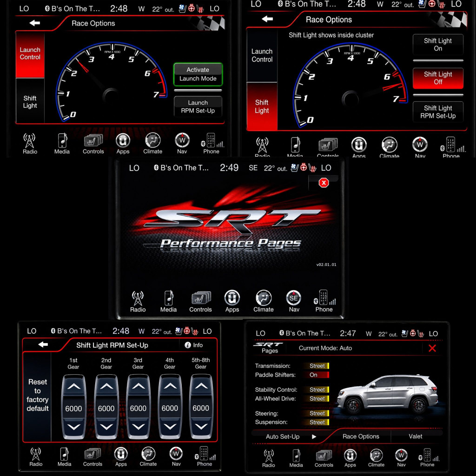Increase 1st Gear shift RPM
Viewport: 476px width, 476px height.
[x=74, y=387]
